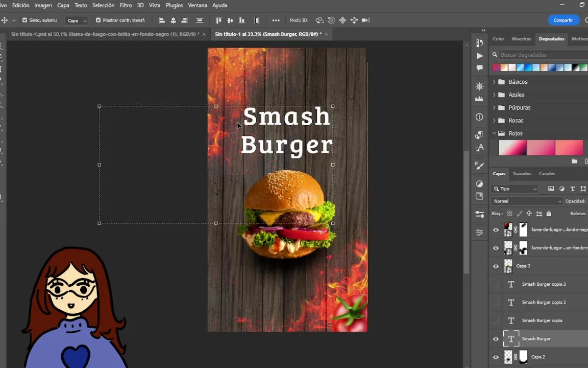The height and width of the screenshot is (368, 588).
Task: Expand the Azules gradient folder
Action: [494, 95]
